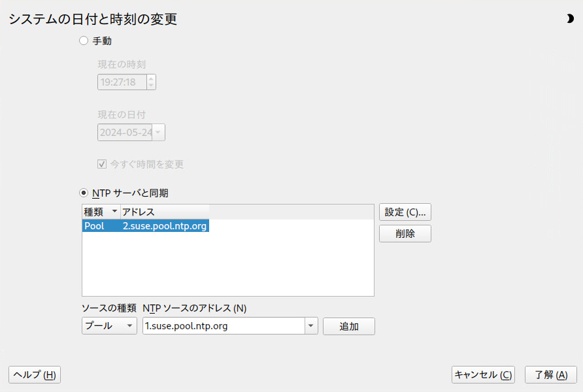Select the 2.suse.pool.ntp.org Pool row

click(146, 226)
